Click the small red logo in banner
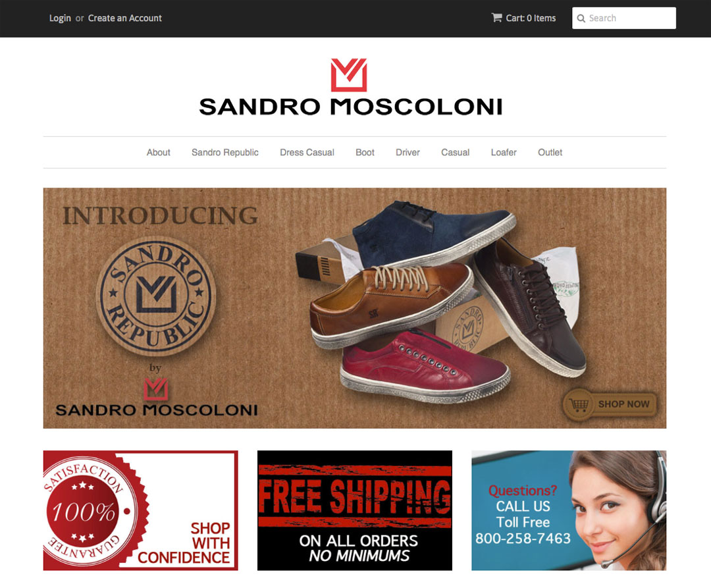The height and width of the screenshot is (588, 711). click(x=156, y=389)
